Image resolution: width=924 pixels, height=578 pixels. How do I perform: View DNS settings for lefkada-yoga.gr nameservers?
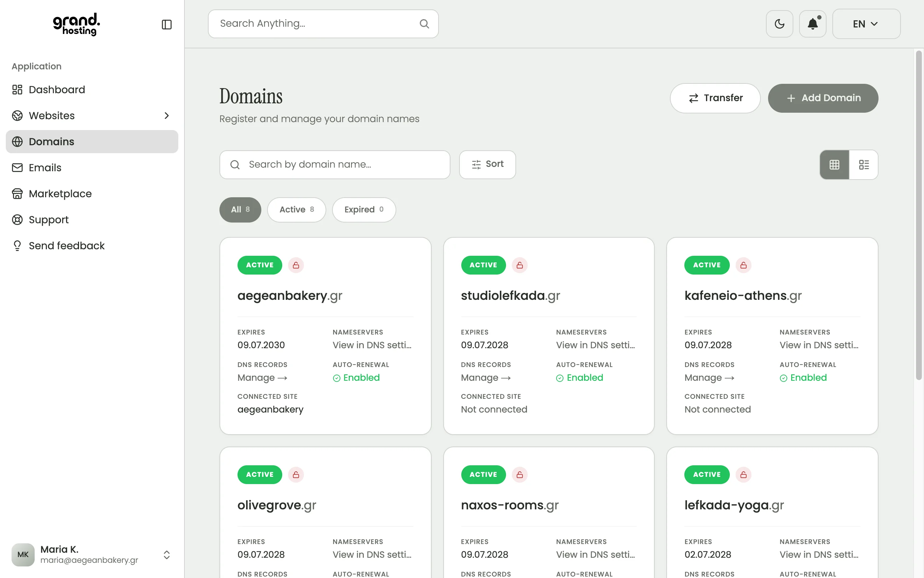tap(819, 555)
